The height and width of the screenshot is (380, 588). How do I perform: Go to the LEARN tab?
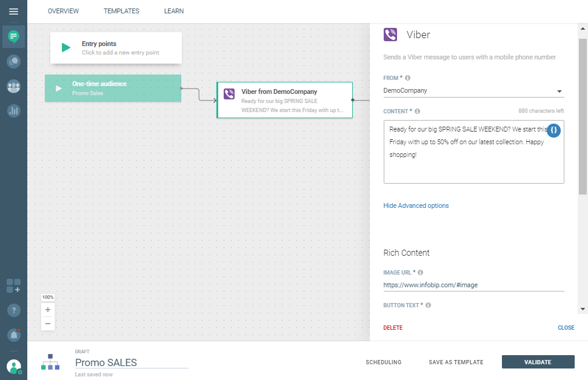174,12
